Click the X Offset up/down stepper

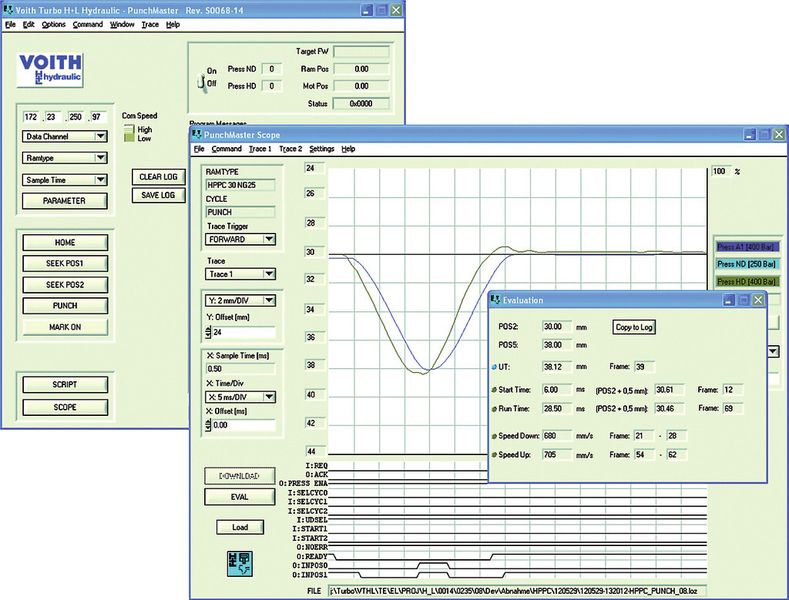point(208,425)
